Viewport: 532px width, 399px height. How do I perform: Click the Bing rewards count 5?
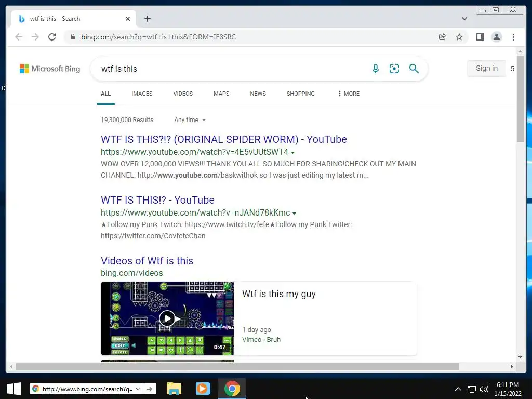tap(512, 69)
